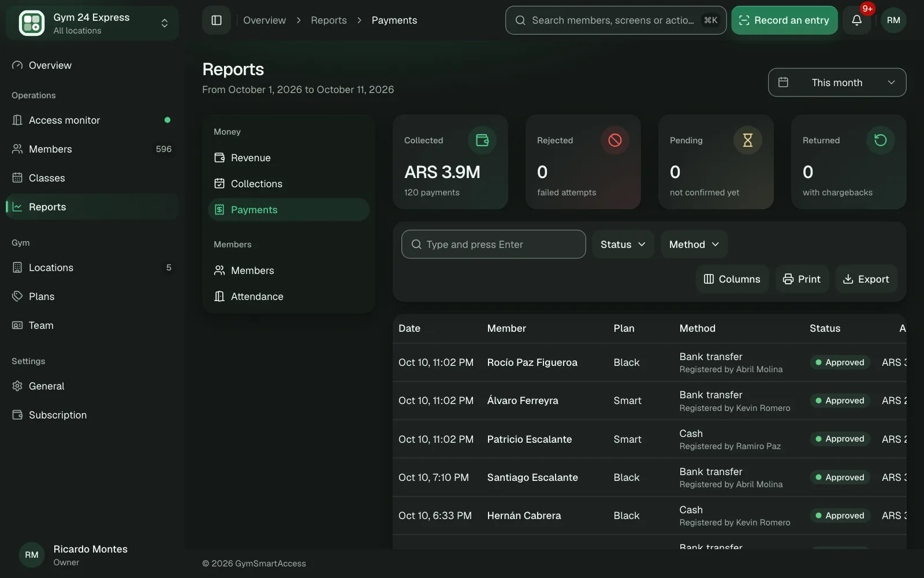The height and width of the screenshot is (578, 924).
Task: Click the RM user avatar in header
Action: point(893,20)
